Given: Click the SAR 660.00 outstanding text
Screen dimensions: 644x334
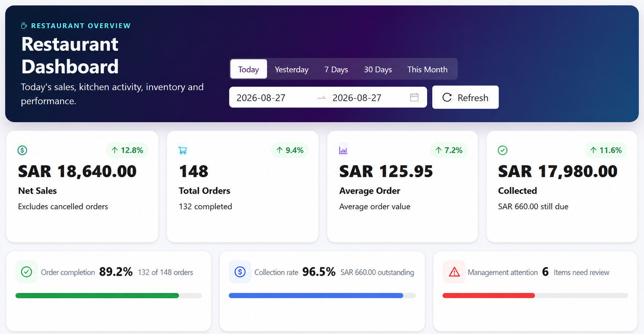Looking at the screenshot, I should coord(377,273).
